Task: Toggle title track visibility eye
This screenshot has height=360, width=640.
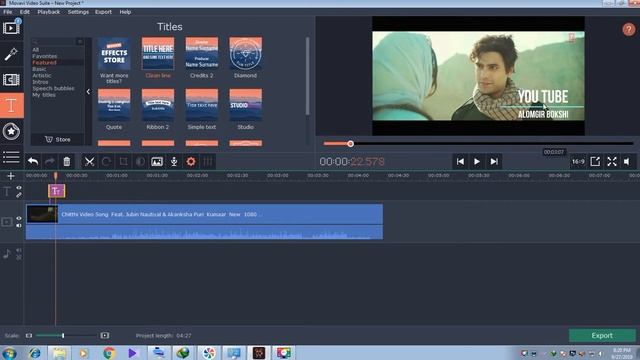Action: (19, 188)
